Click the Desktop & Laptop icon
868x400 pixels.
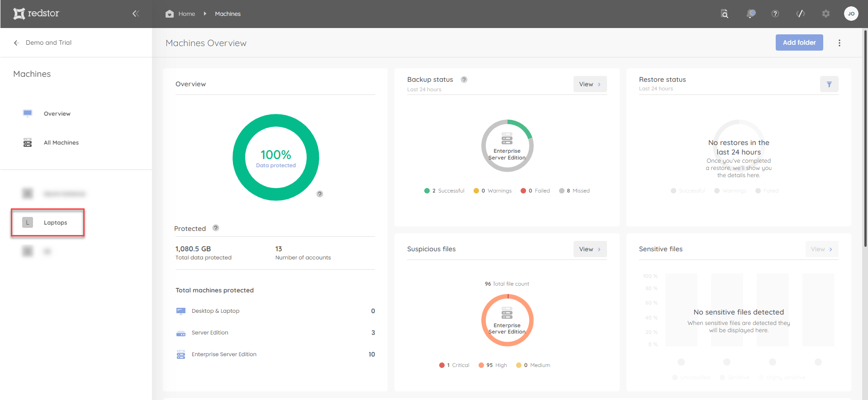pos(181,311)
